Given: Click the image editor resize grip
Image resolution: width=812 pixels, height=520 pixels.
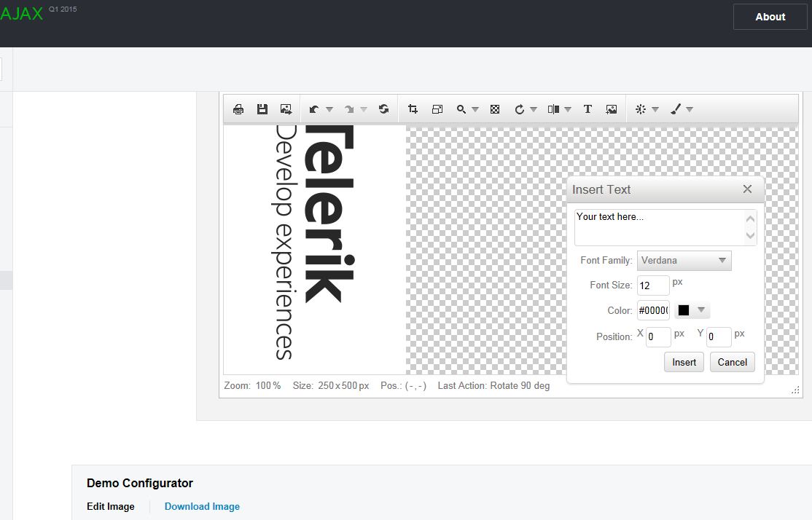Looking at the screenshot, I should click(795, 390).
